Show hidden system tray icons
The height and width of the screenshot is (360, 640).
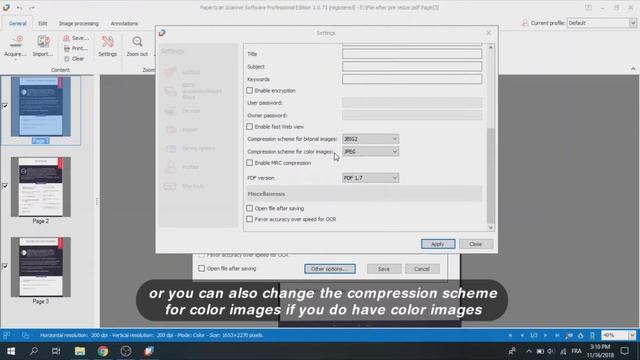click(x=529, y=351)
